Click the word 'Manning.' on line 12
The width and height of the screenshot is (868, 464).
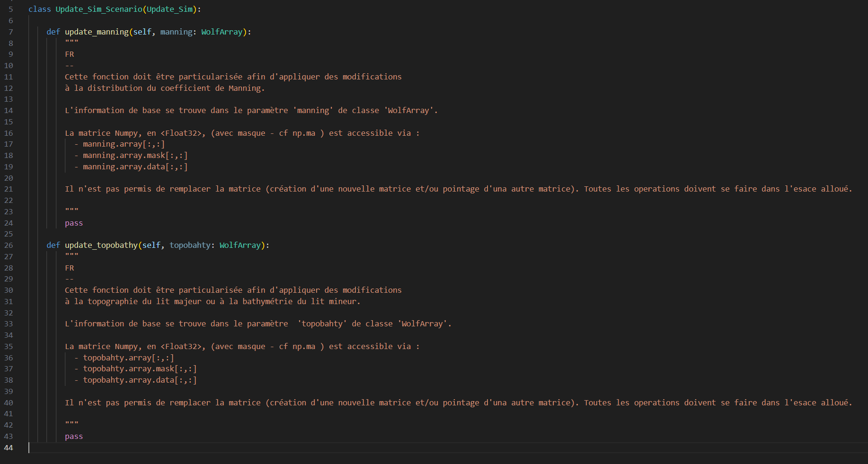pos(246,88)
